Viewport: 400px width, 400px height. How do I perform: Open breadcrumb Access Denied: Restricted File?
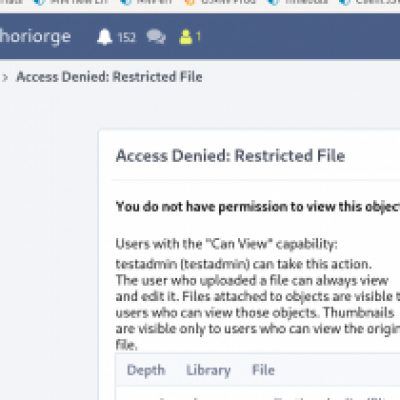[x=109, y=77]
